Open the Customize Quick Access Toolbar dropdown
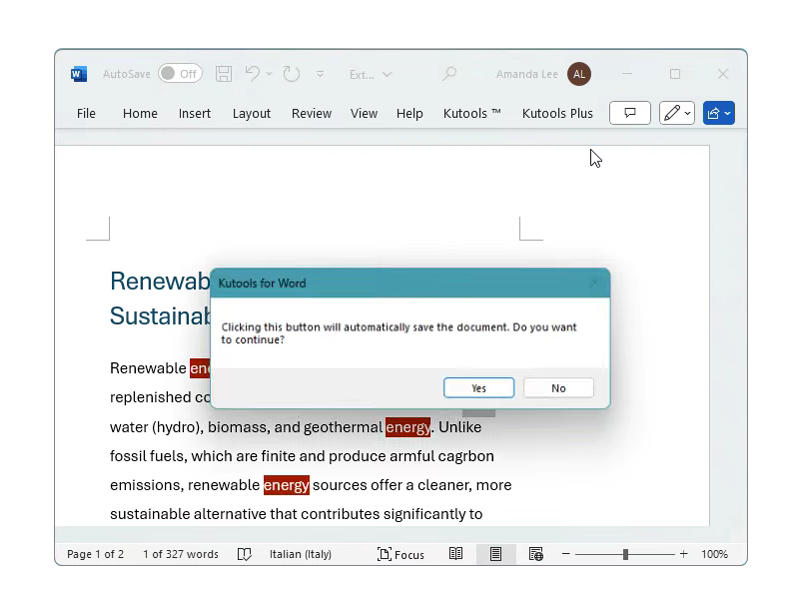This screenshot has height=605, width=800. (320, 74)
